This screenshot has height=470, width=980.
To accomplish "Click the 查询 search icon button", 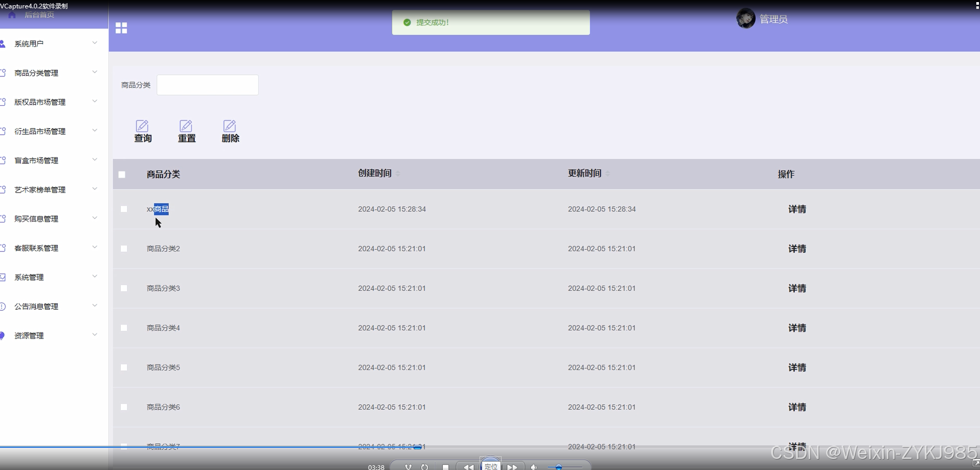I will point(142,131).
